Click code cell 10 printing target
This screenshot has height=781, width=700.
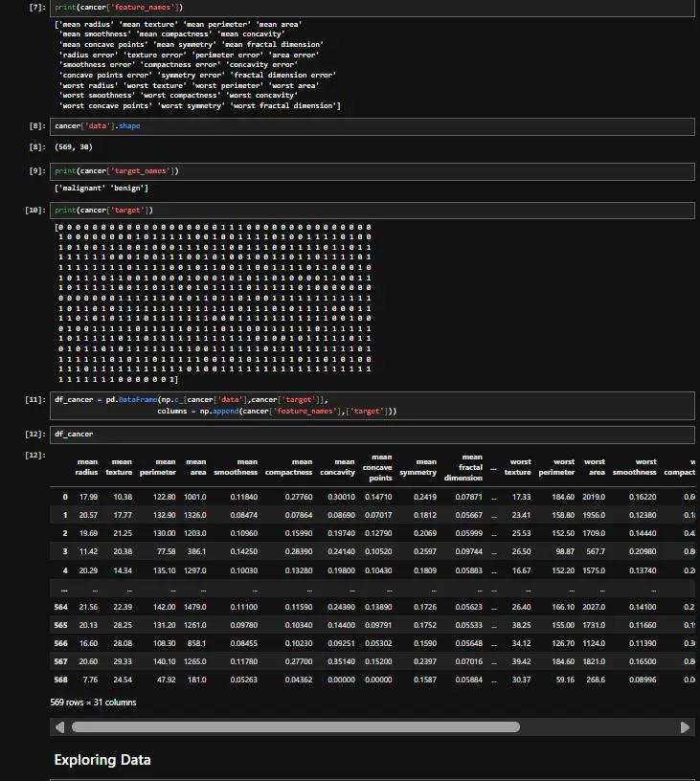pyautogui.click(x=373, y=211)
